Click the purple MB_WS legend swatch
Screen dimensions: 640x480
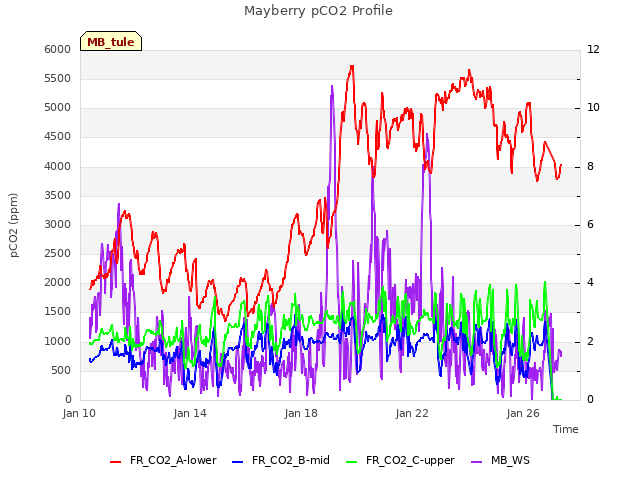pos(476,461)
